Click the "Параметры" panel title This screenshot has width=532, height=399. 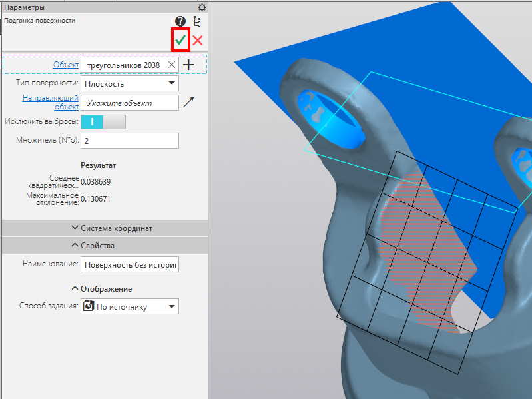click(x=24, y=7)
